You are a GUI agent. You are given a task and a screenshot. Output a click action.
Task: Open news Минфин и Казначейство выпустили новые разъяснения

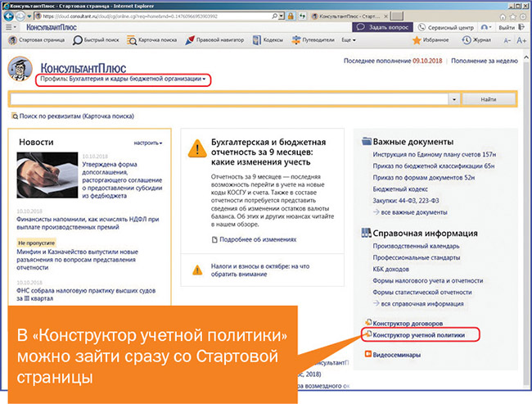pyautogui.click(x=78, y=260)
